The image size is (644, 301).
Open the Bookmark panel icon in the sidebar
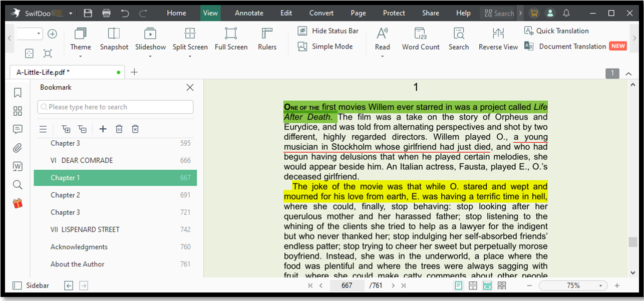pos(18,93)
